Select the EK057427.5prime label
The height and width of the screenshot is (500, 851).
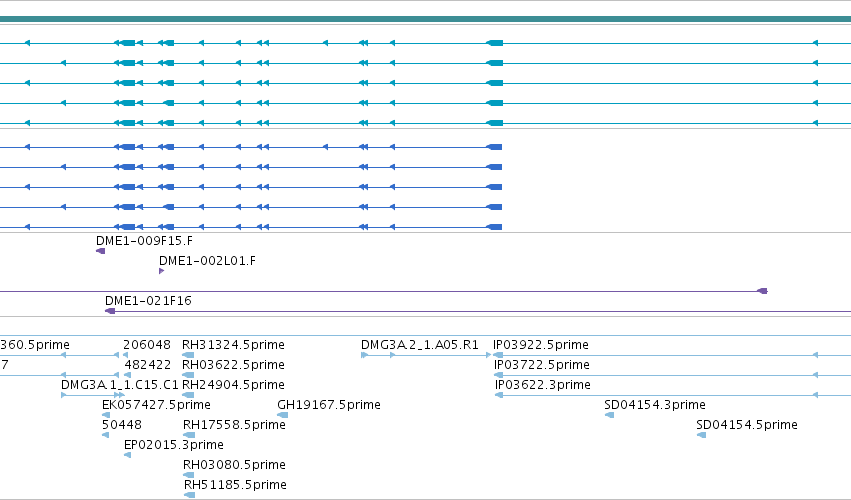coord(156,405)
